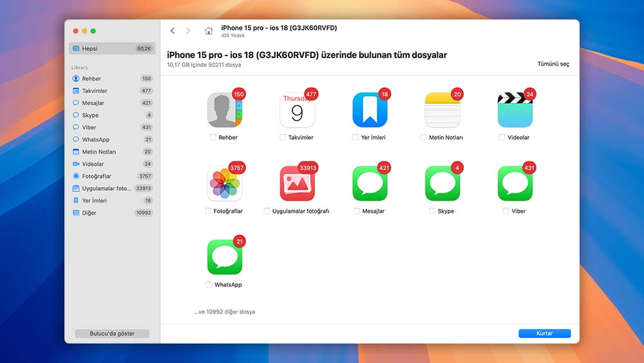Open the Skype green bubble icon in grid
Viewport: 644px width, 363px height.
(442, 183)
